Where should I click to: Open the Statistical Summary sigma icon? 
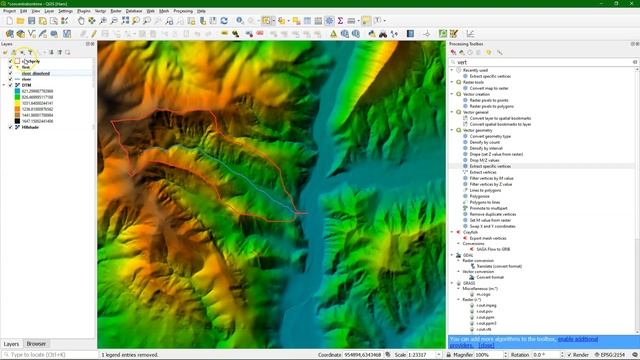click(x=340, y=20)
